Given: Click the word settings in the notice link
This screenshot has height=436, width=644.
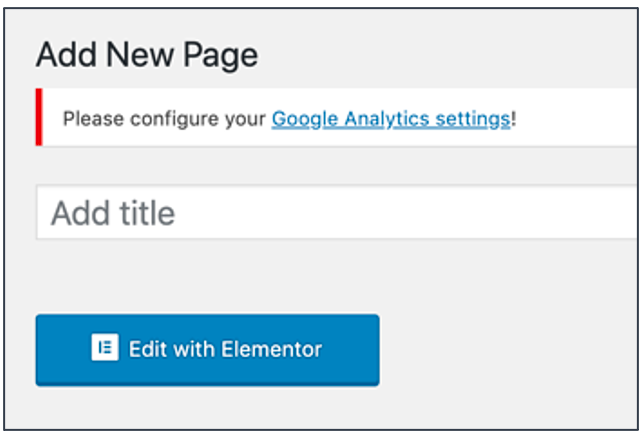Looking at the screenshot, I should pyautogui.click(x=473, y=119).
